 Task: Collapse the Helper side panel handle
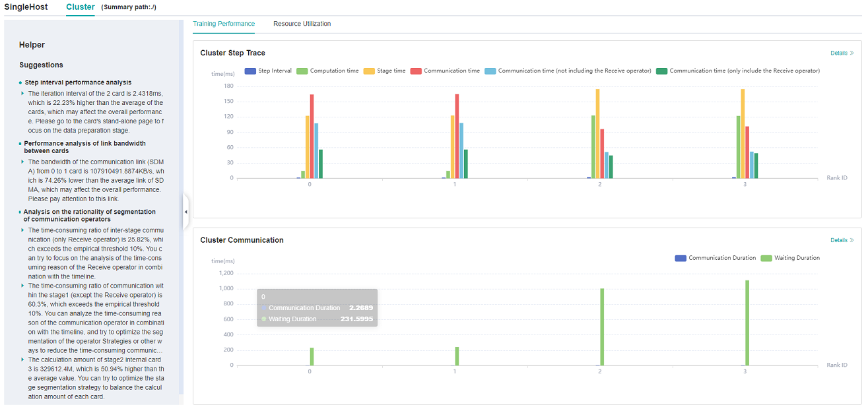point(185,211)
